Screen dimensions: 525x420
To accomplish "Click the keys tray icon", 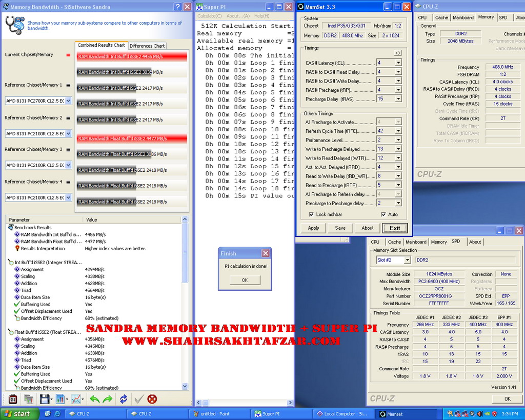I will (x=450, y=414).
